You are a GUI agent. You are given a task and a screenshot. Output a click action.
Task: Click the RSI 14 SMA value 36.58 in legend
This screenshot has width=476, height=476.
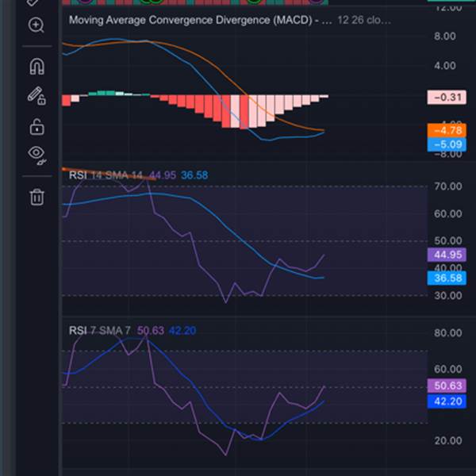tap(194, 175)
